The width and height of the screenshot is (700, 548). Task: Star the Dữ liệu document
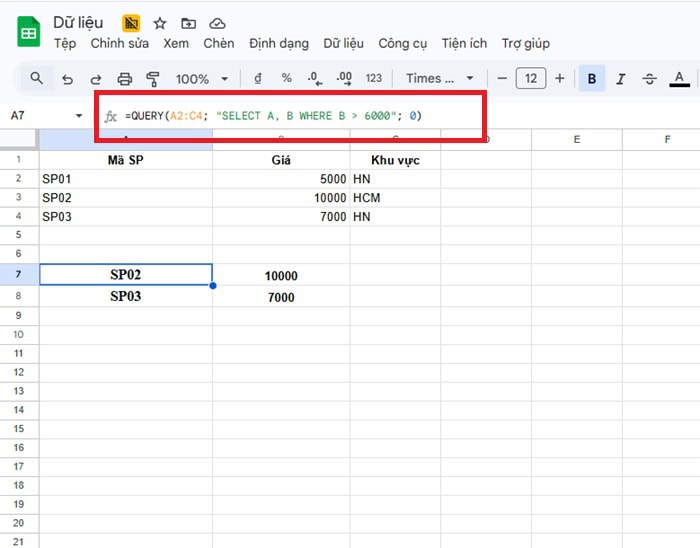tap(160, 23)
